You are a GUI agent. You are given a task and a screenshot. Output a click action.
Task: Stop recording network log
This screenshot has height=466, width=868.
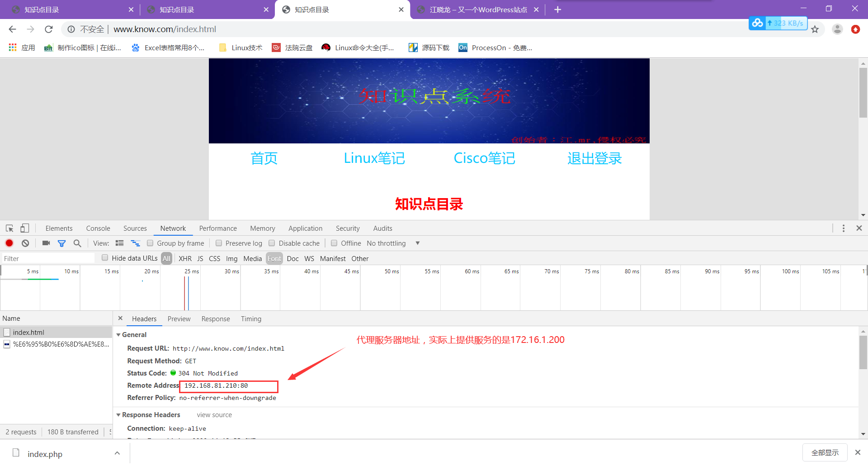(x=9, y=243)
